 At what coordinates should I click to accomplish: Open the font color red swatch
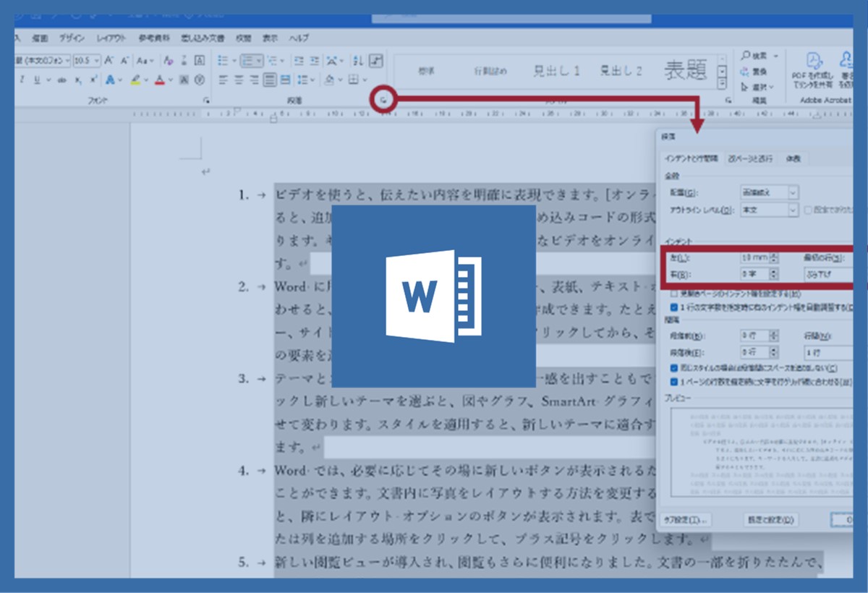click(160, 80)
